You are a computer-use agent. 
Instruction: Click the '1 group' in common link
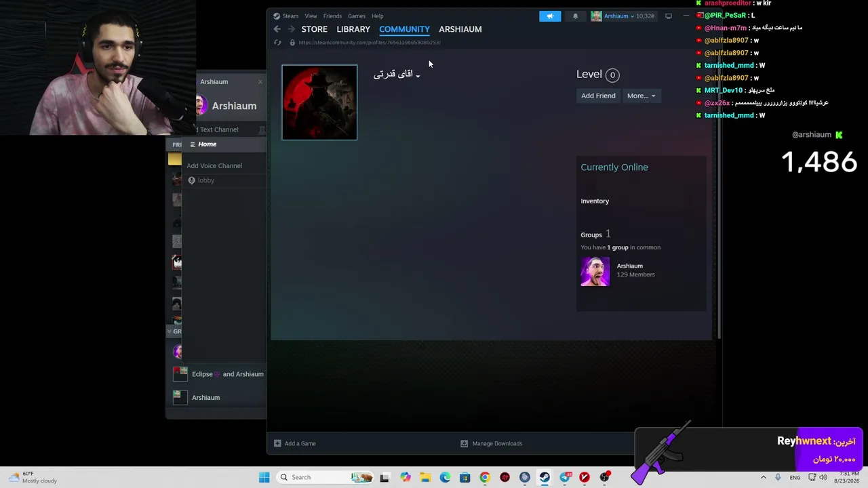click(x=618, y=247)
